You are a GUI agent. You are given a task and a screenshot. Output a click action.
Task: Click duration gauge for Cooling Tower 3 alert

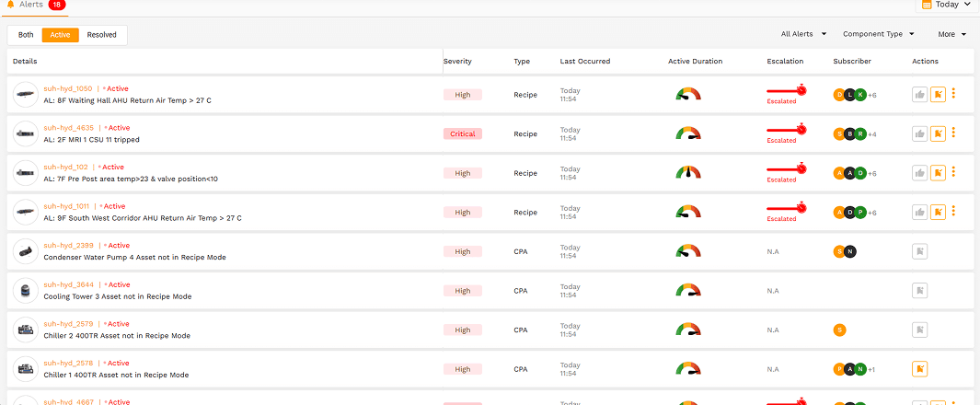pyautogui.click(x=688, y=290)
